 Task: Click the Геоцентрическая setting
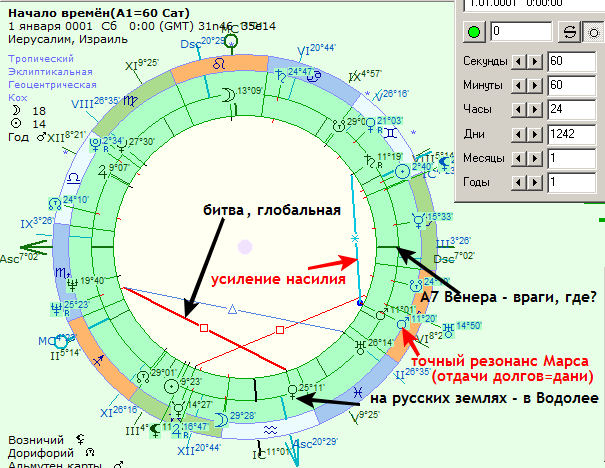(x=52, y=85)
